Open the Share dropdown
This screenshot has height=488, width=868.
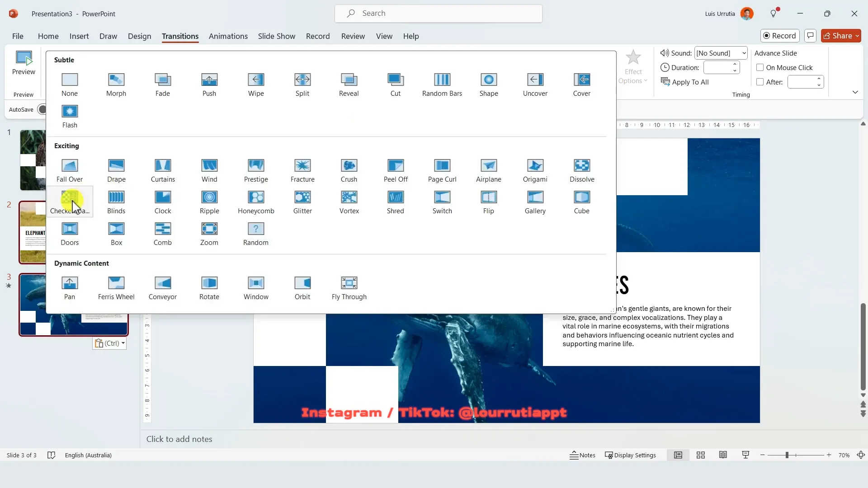841,36
